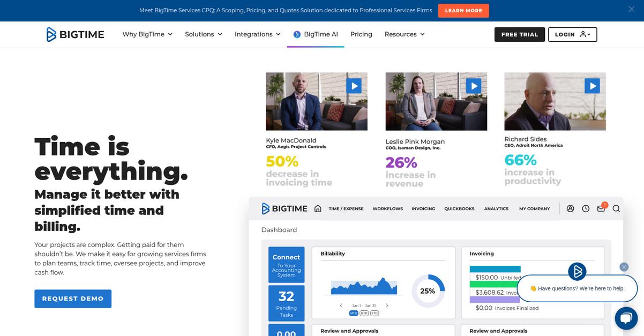Open the BigTime AI page
The width and height of the screenshot is (644, 336).
point(316,34)
